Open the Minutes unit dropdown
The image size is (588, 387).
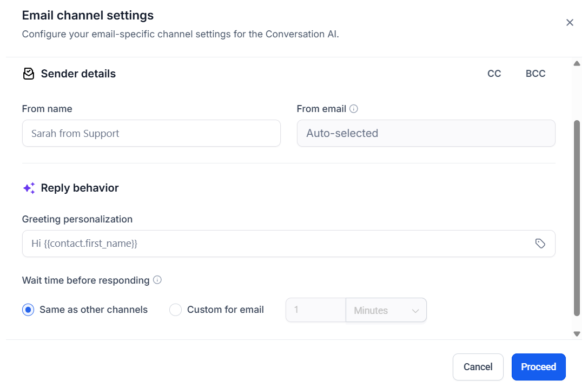tap(386, 310)
